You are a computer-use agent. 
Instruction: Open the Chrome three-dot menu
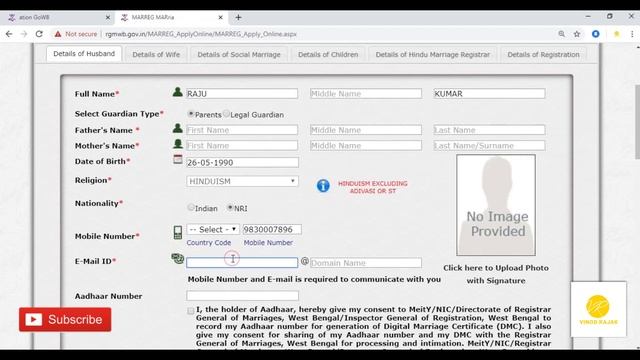[632, 34]
